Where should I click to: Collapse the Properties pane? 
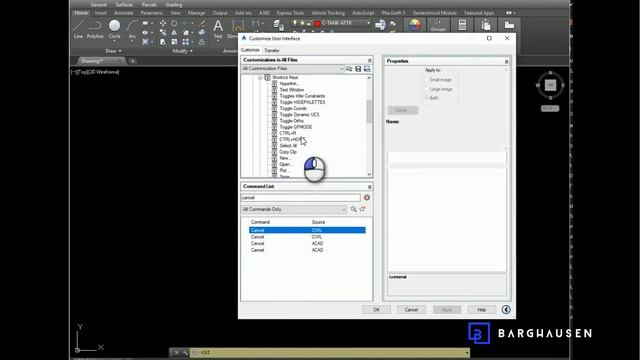click(506, 61)
